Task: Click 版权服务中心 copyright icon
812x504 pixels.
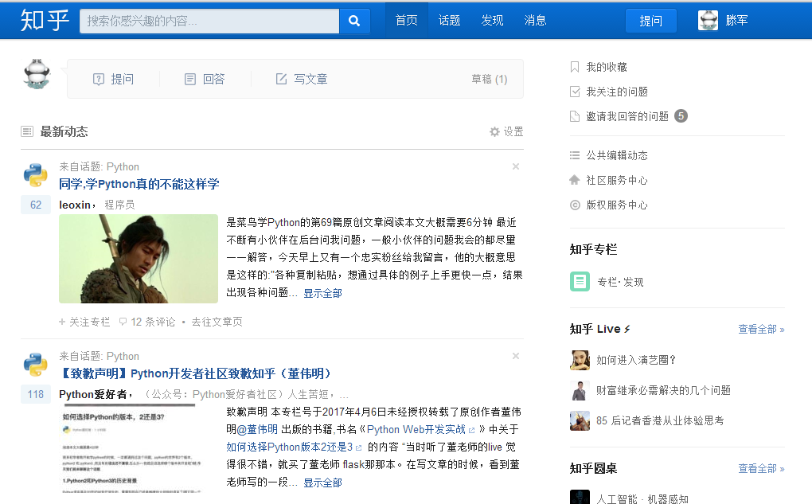Action: click(575, 205)
